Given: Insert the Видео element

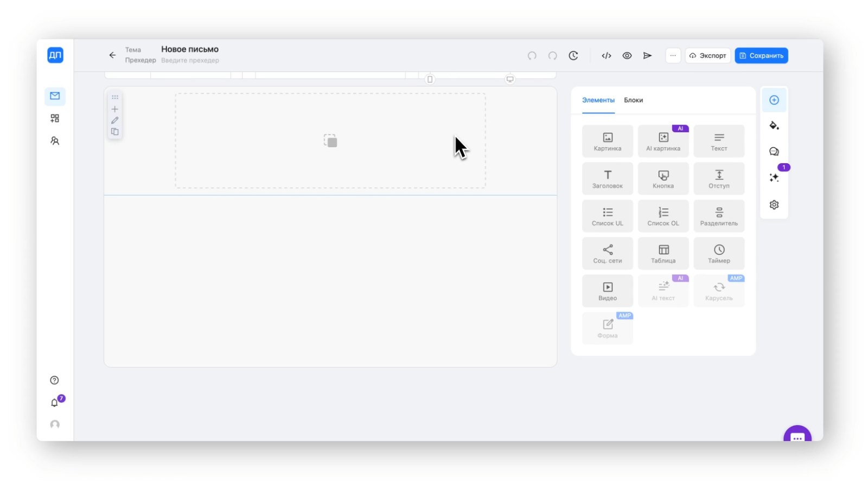Looking at the screenshot, I should 607,291.
